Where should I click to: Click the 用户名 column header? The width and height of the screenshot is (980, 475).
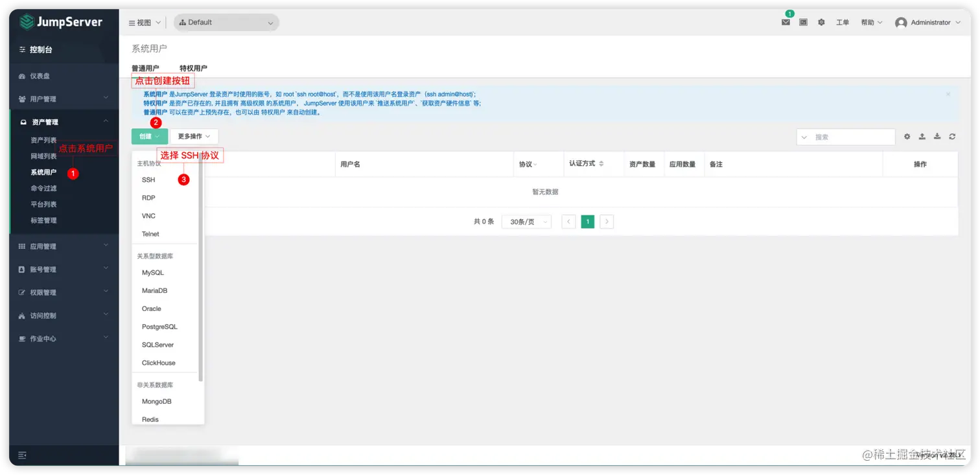point(350,165)
